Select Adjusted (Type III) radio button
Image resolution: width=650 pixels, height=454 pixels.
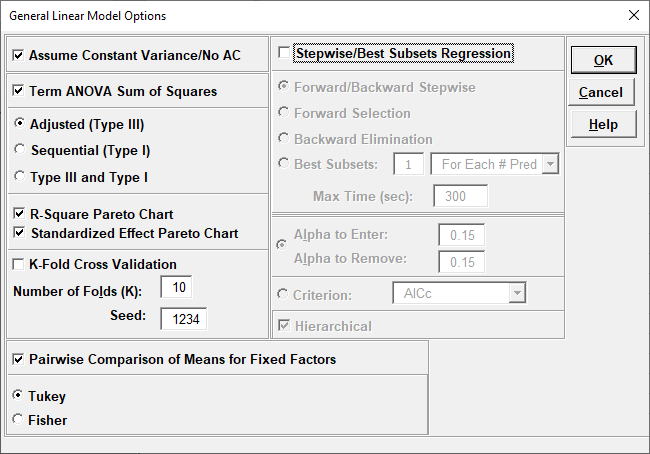19,125
